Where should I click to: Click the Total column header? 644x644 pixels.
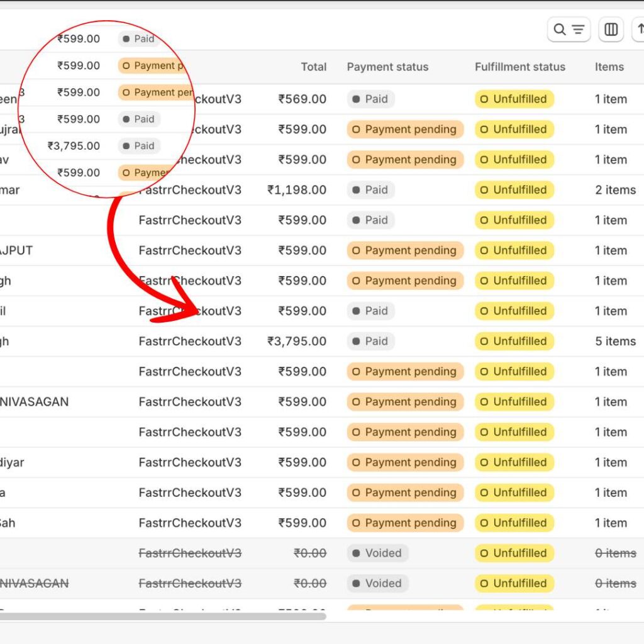(x=313, y=67)
